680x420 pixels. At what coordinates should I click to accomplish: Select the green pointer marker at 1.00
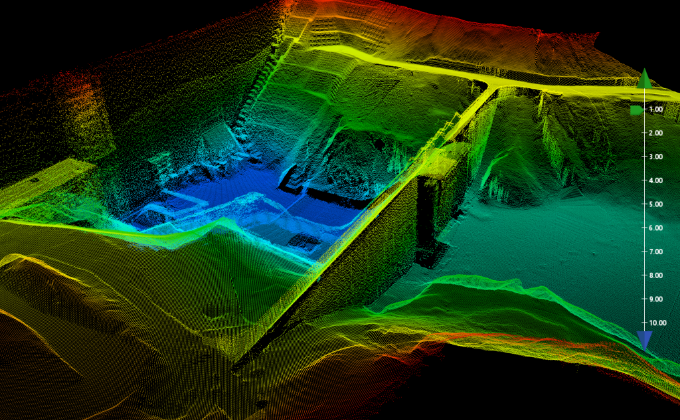[636, 110]
